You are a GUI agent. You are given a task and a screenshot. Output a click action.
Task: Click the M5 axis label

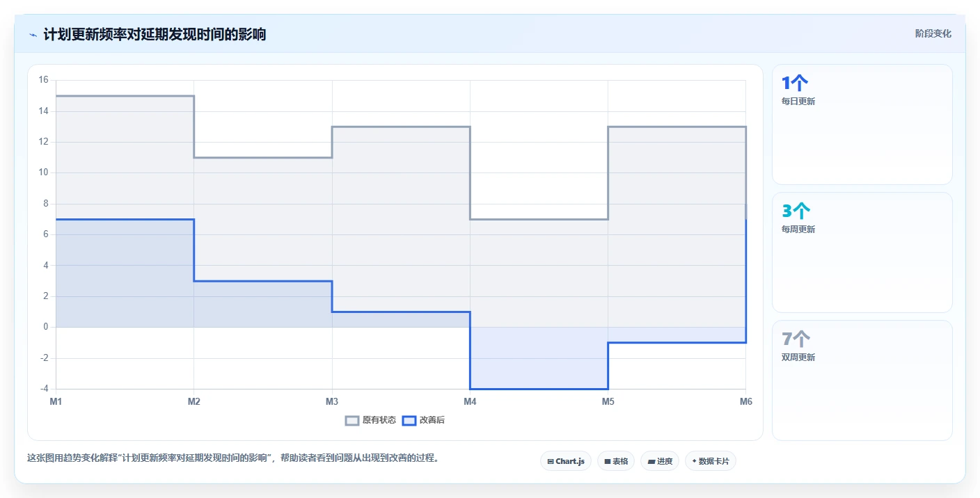[x=608, y=401]
